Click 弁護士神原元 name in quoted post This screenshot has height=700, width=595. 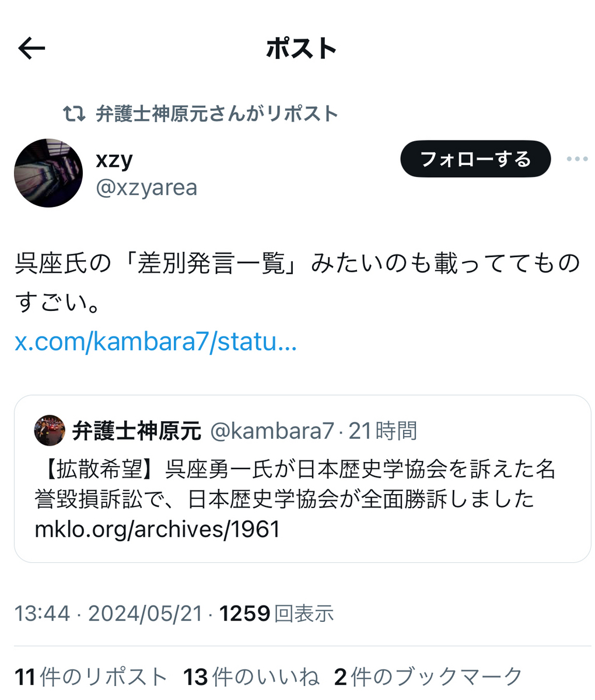point(136,431)
